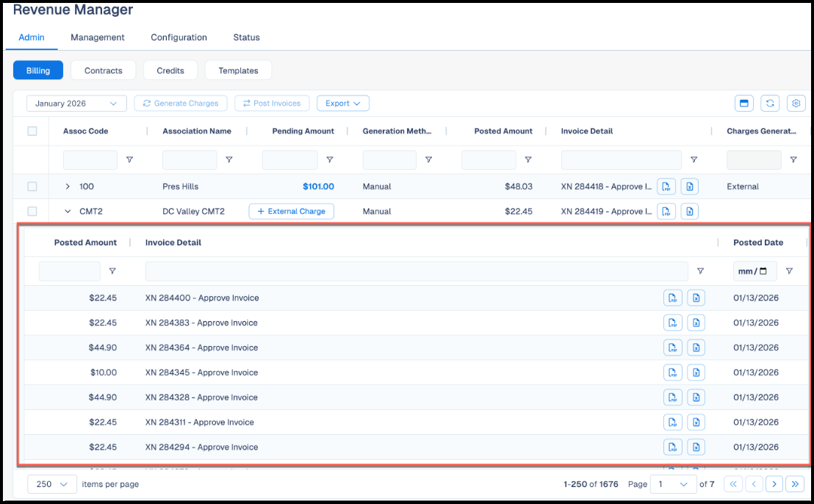The height and width of the screenshot is (504, 814).
Task: Download PDF for invoice XN 284364
Action: (673, 348)
